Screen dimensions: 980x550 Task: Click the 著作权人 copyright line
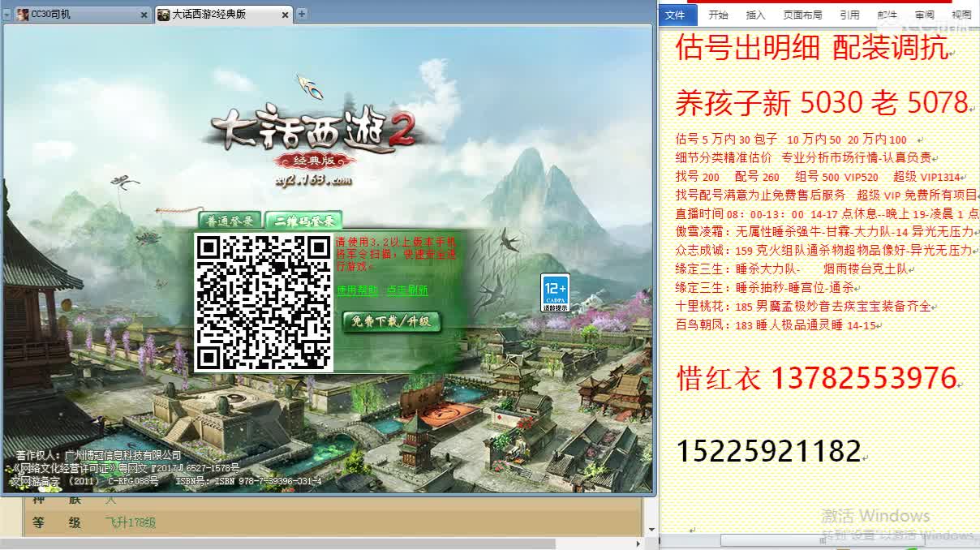coord(98,456)
